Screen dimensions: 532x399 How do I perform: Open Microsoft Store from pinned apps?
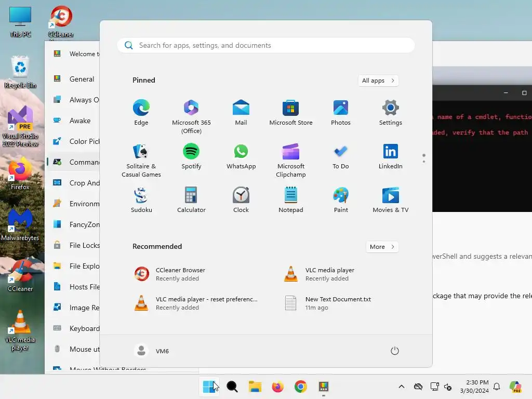coord(291,113)
